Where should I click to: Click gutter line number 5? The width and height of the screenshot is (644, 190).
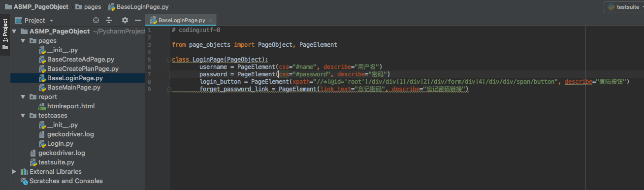[x=149, y=60]
